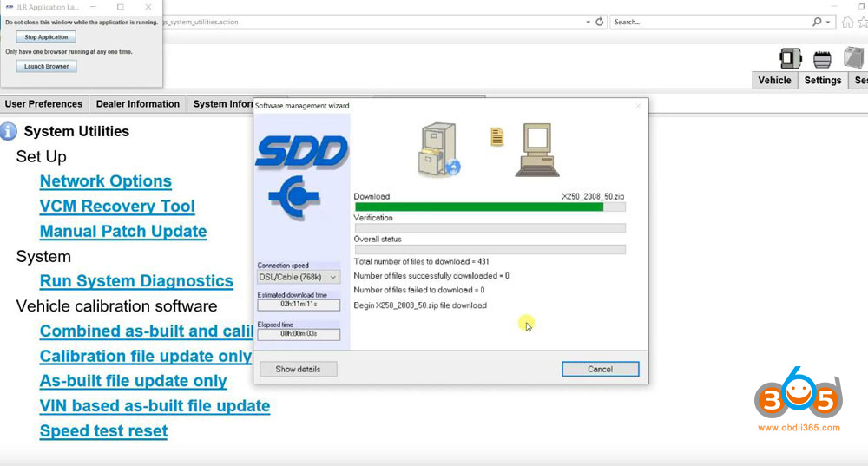Screen dimensions: 868x466
Task: Click the browser address bar URL
Action: [x=201, y=23]
